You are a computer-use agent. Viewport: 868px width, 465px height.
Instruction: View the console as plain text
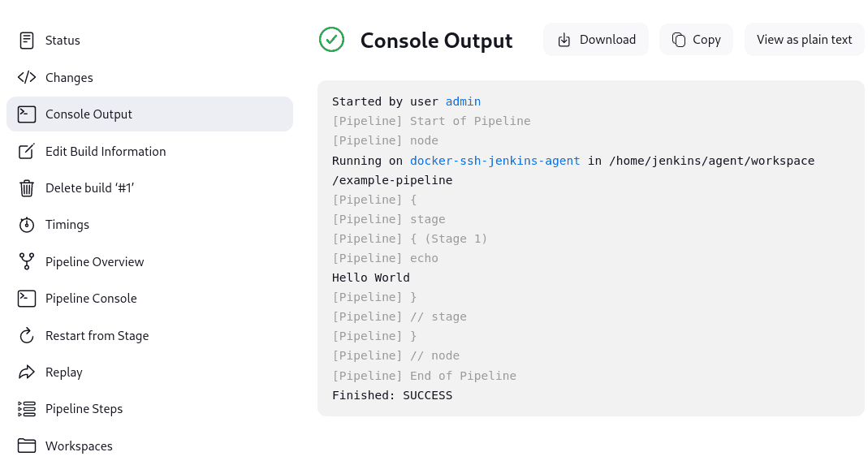pos(804,40)
